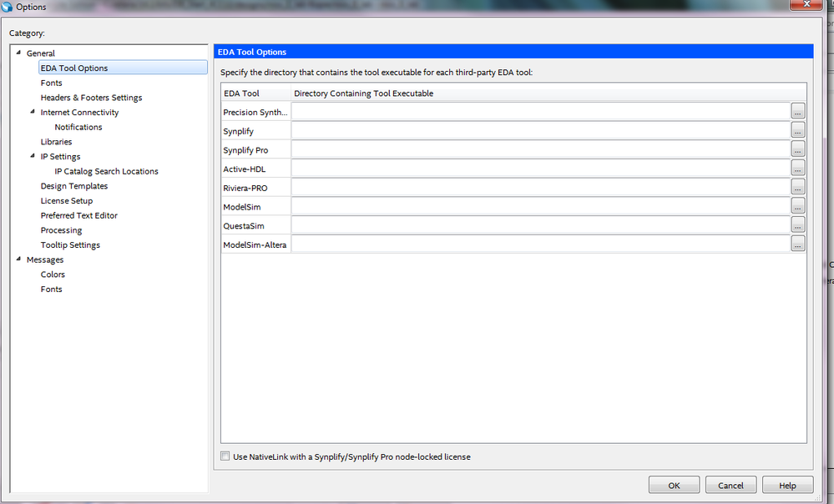The height and width of the screenshot is (504, 834).
Task: Select Internet Connectivity category
Action: (79, 112)
